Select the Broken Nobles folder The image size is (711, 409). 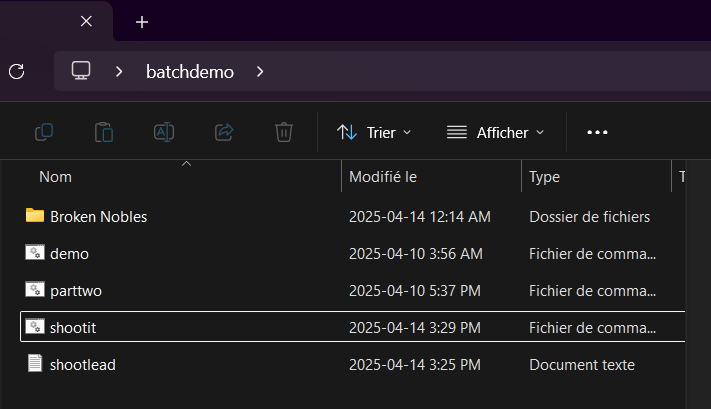tap(98, 217)
